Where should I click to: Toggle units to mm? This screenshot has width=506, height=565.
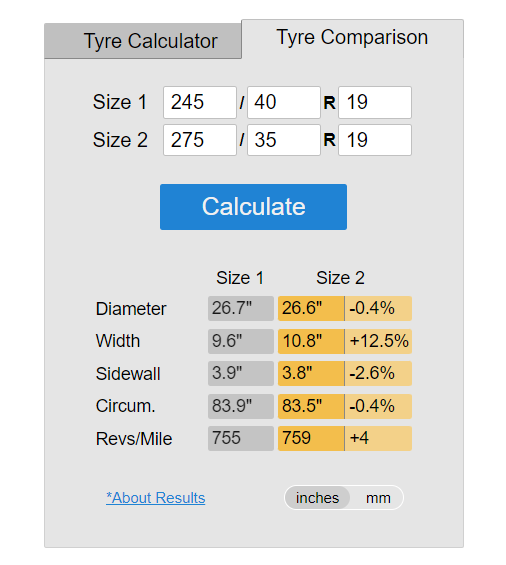point(378,498)
